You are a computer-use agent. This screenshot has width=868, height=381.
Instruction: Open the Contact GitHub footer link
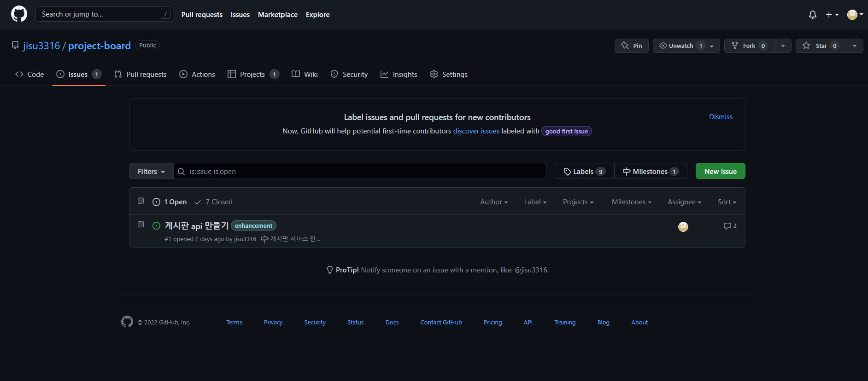441,322
